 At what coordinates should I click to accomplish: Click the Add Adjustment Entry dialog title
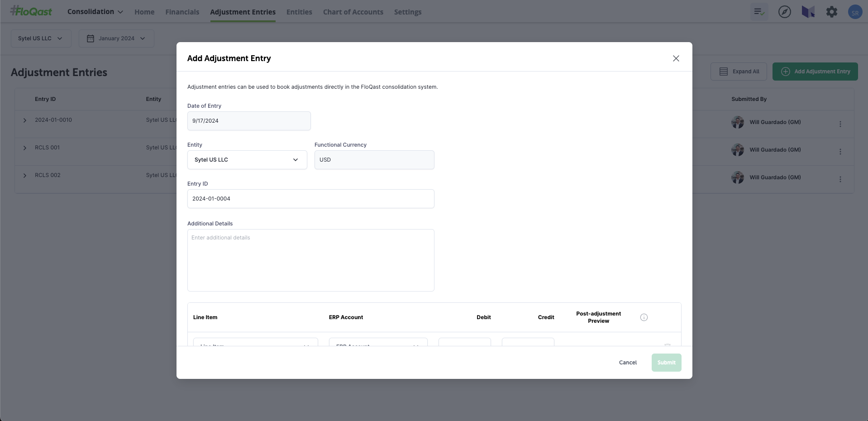229,58
